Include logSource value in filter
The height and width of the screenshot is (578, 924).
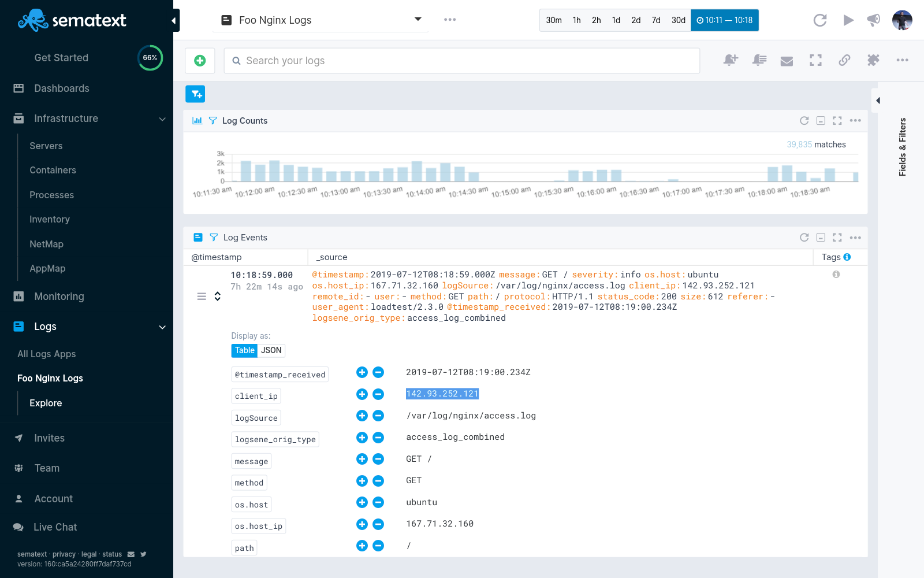click(362, 416)
